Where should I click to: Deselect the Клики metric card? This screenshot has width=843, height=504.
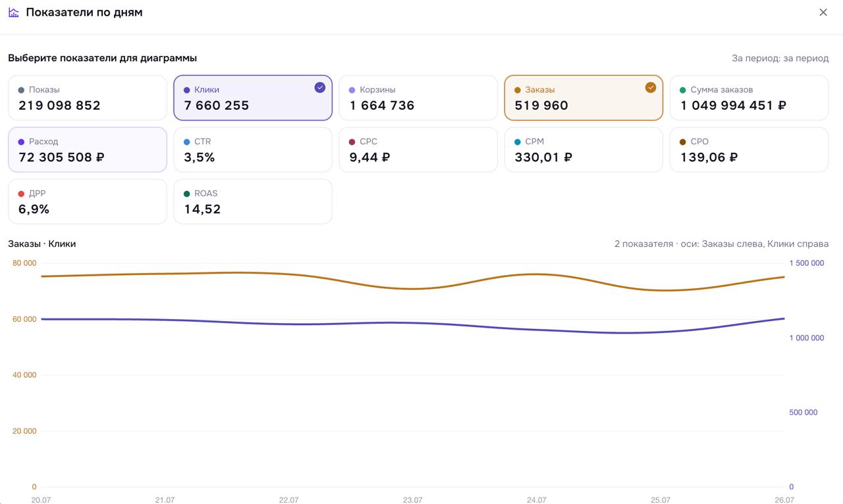253,98
